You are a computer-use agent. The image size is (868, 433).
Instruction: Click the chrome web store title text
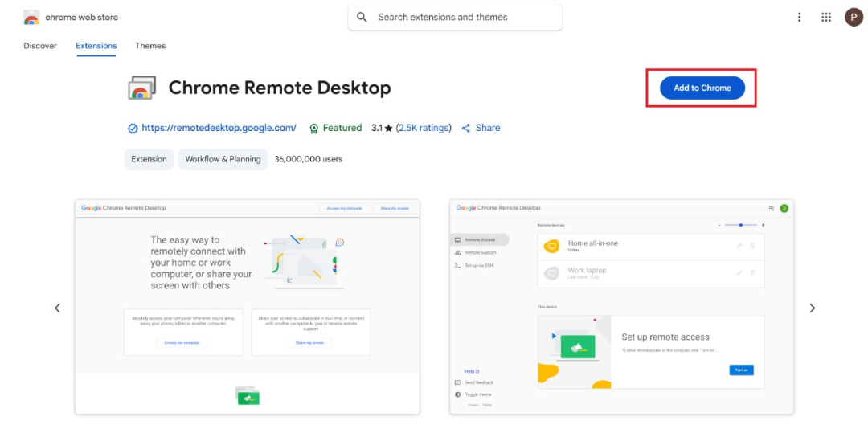[81, 17]
